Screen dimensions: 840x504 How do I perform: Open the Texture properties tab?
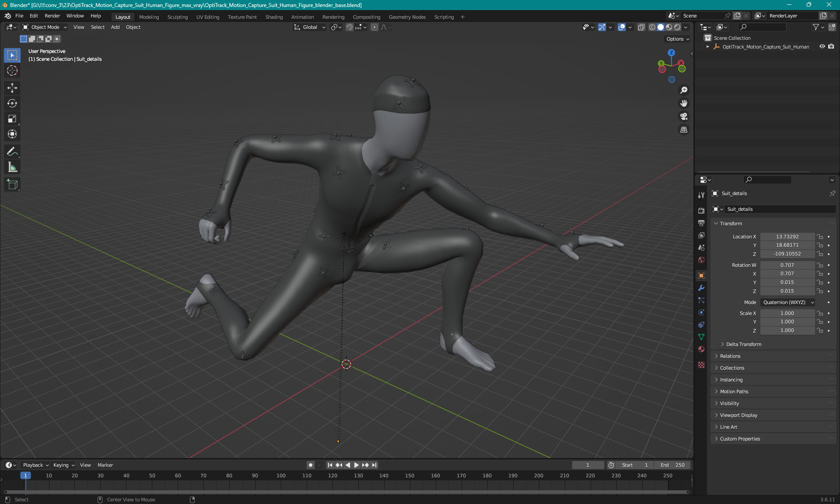[x=701, y=365]
